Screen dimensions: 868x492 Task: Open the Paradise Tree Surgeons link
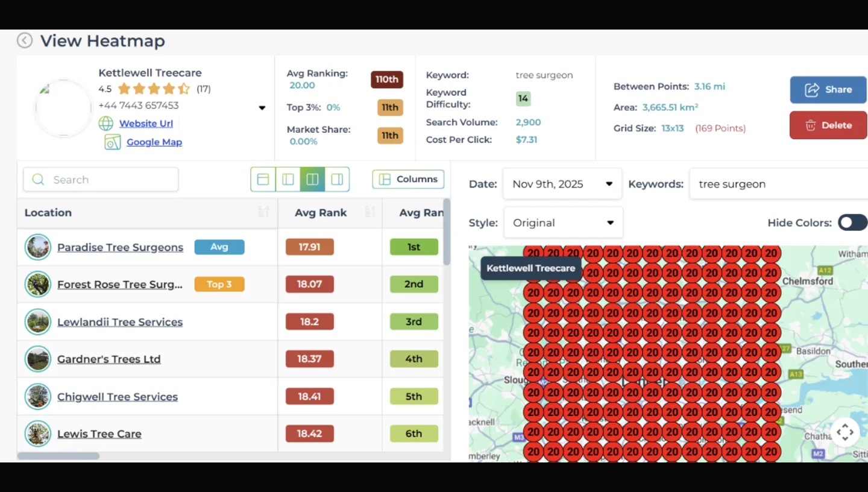pos(120,247)
